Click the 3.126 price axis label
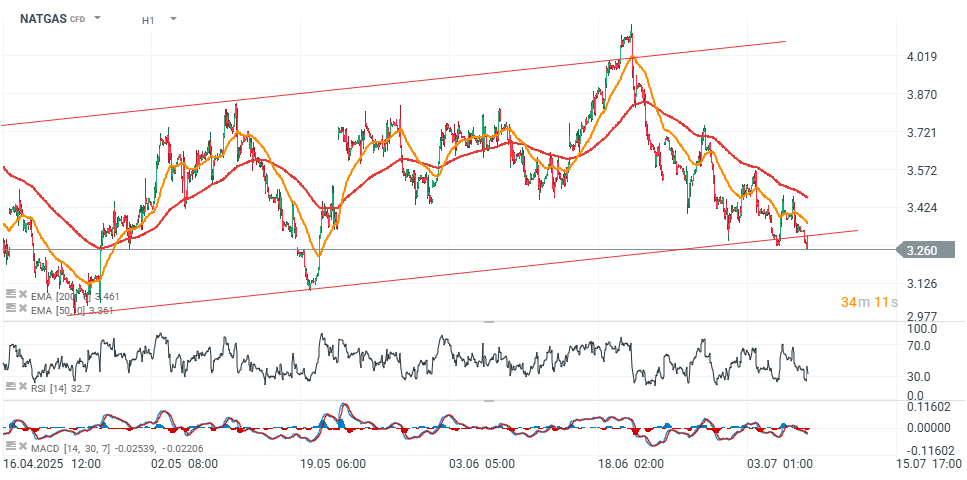967x480 pixels. click(x=921, y=284)
